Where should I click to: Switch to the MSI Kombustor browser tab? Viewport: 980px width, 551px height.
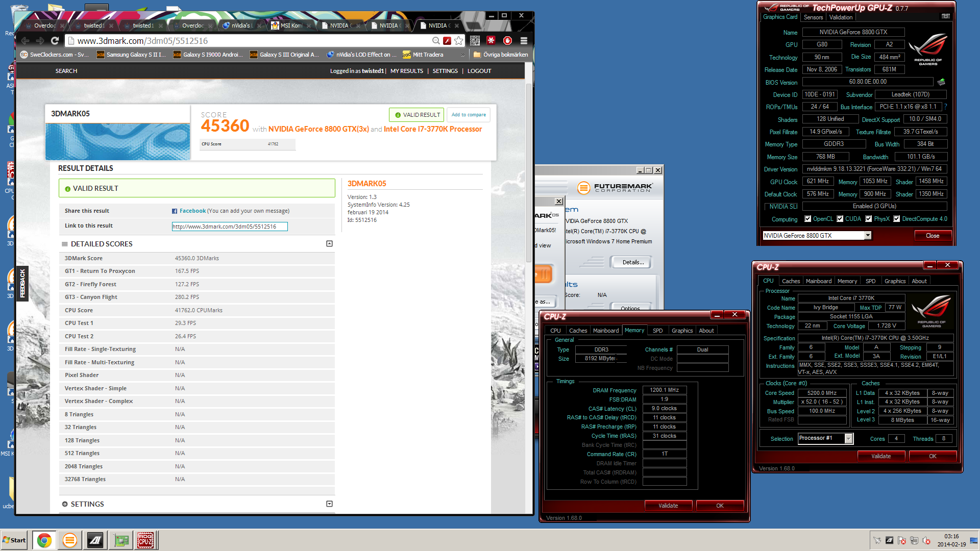click(x=291, y=26)
